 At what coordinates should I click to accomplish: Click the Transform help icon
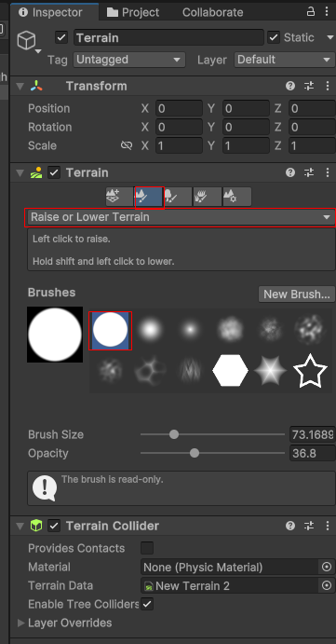tap(290, 86)
